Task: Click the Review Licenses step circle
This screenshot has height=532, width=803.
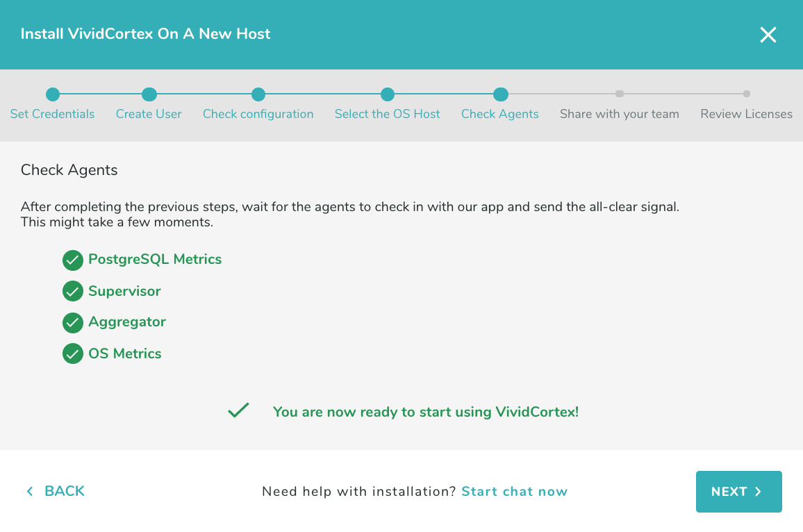Action: (747, 94)
